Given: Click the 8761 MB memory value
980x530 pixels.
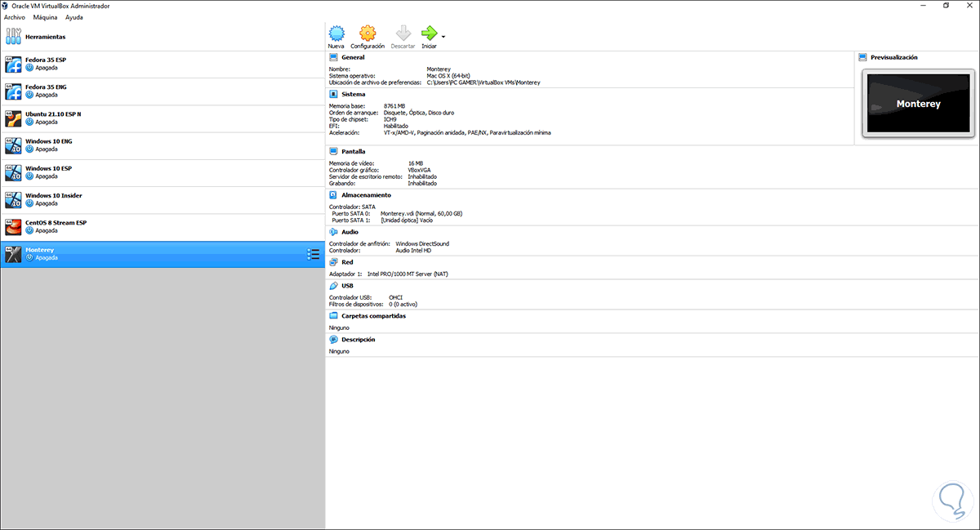Looking at the screenshot, I should [x=394, y=106].
